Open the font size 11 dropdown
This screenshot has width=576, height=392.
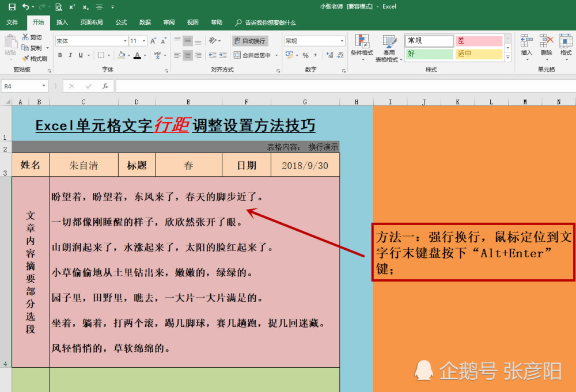coord(145,41)
